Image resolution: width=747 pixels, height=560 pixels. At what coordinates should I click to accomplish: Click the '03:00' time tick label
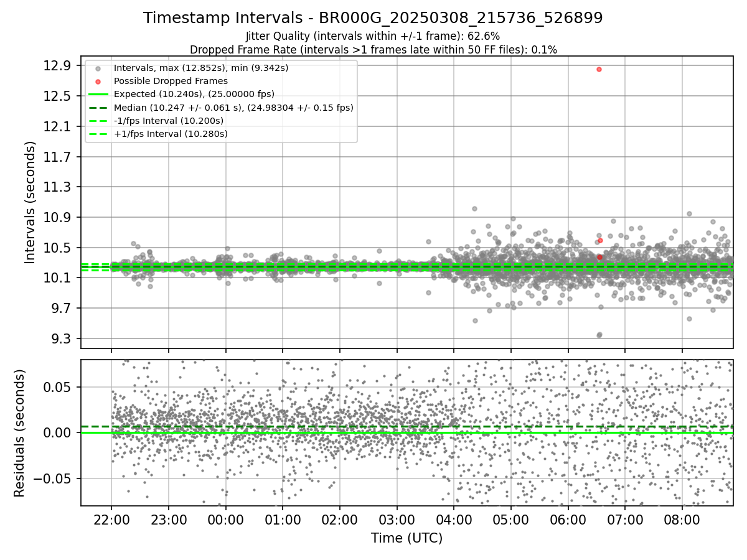[397, 519]
